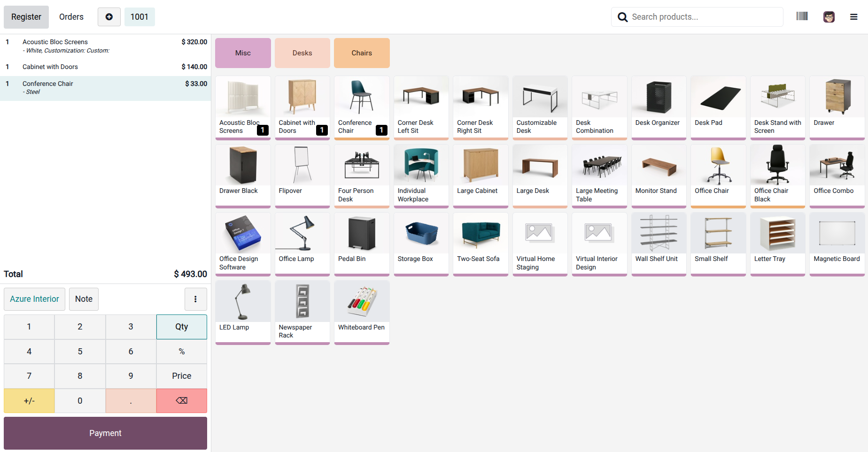
Task: Select Customizable Desk product
Action: click(x=540, y=107)
